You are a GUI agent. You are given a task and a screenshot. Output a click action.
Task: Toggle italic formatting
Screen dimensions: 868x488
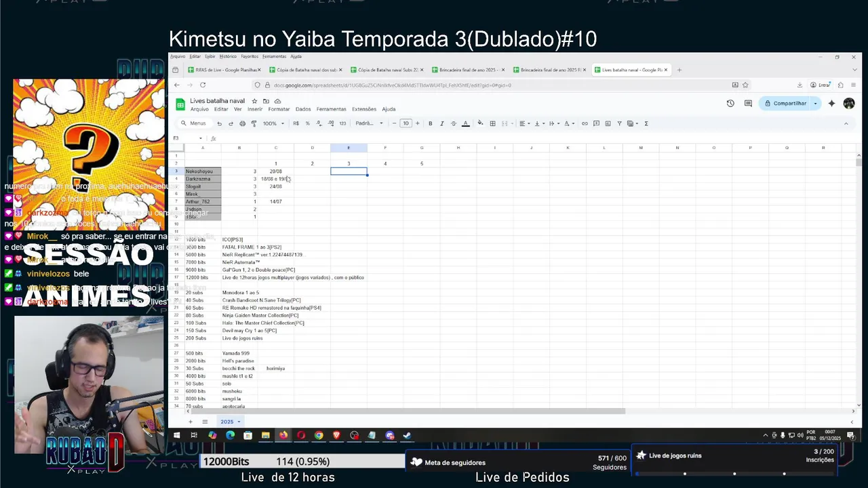click(441, 123)
